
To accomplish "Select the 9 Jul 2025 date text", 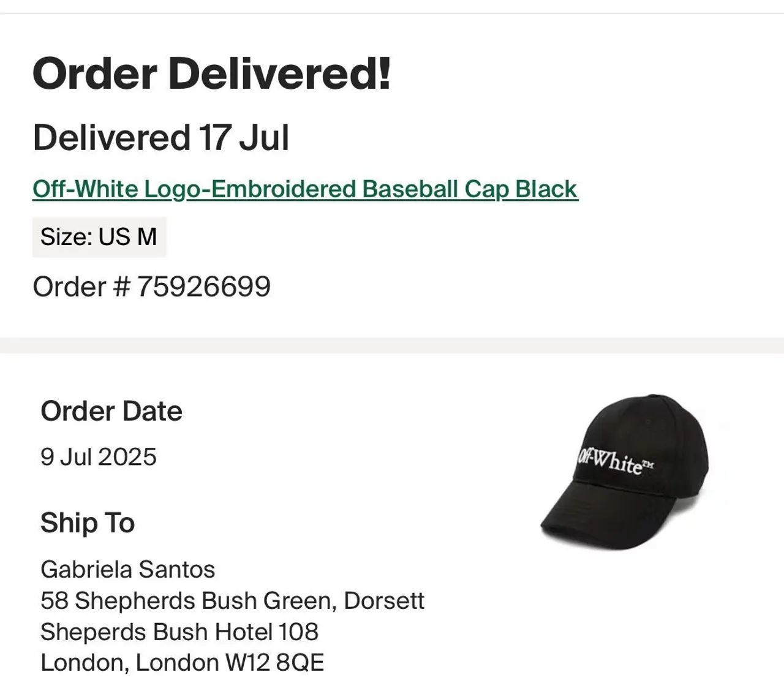I will pos(99,456).
